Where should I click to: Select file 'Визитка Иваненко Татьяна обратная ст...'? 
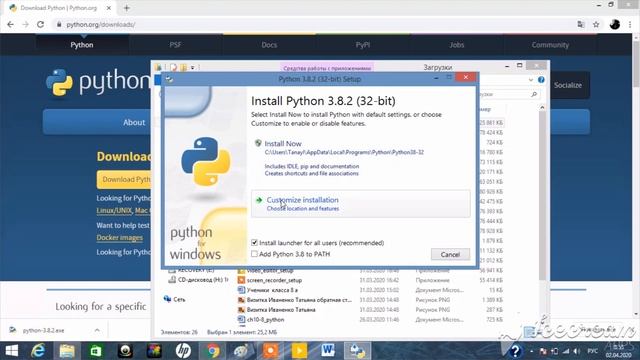299,300
